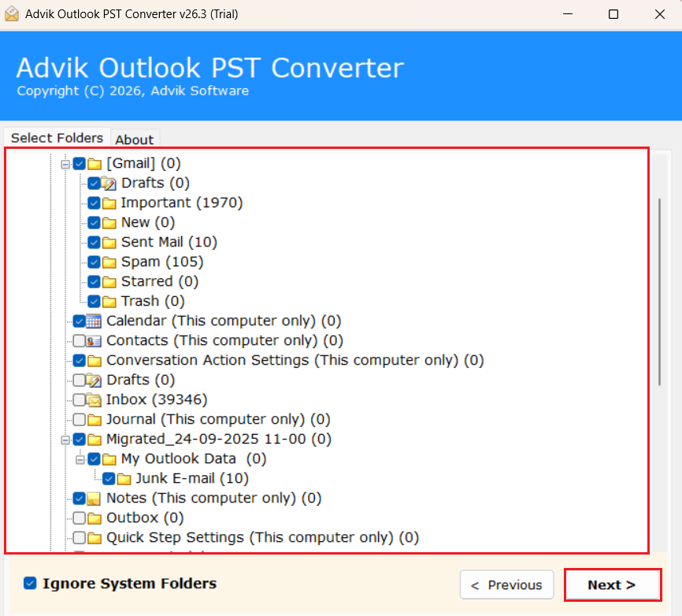The image size is (682, 616).
Task: Uncheck the [Gmail] folder checkbox
Action: [80, 164]
